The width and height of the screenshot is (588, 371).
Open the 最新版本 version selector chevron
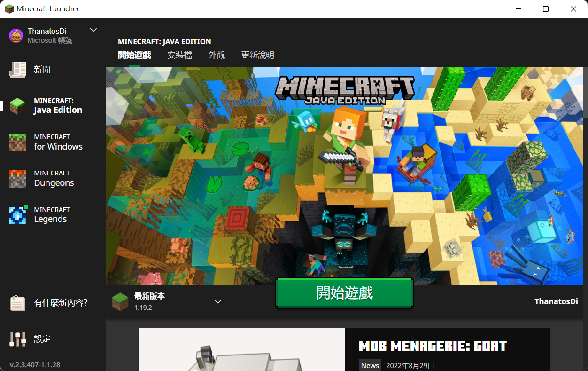(x=218, y=301)
